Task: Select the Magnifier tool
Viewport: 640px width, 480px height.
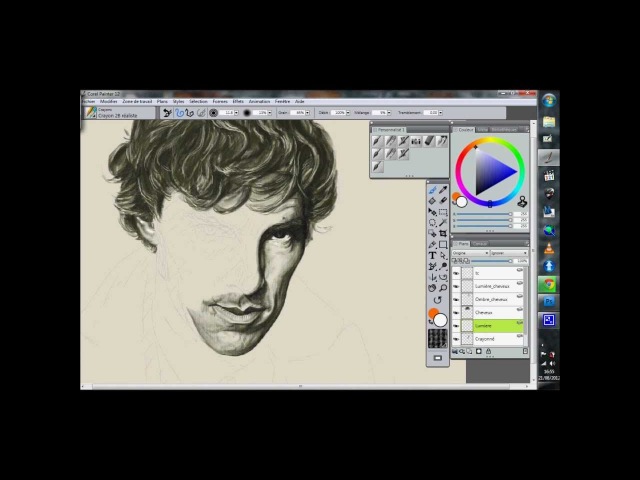Action: tap(443, 288)
